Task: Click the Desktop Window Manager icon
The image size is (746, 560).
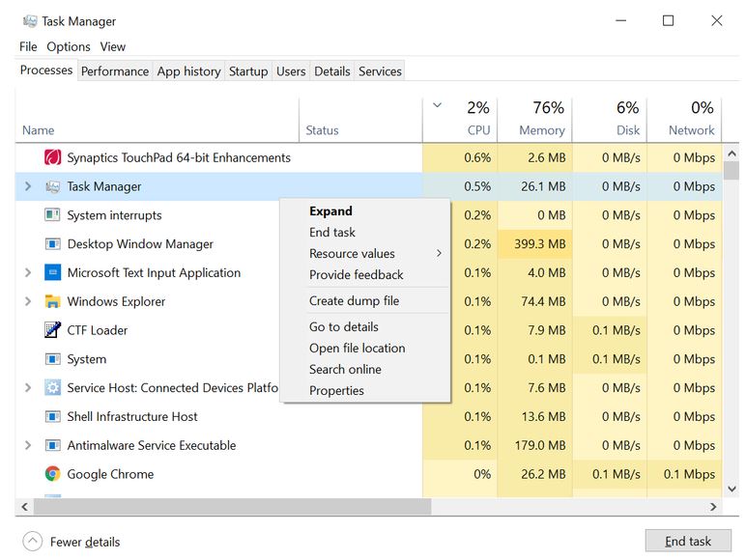Action: pyautogui.click(x=52, y=244)
